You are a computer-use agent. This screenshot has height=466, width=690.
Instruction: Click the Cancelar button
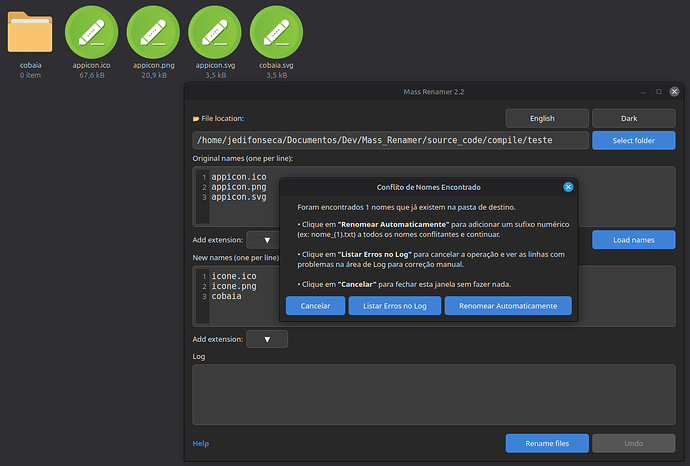(x=315, y=306)
